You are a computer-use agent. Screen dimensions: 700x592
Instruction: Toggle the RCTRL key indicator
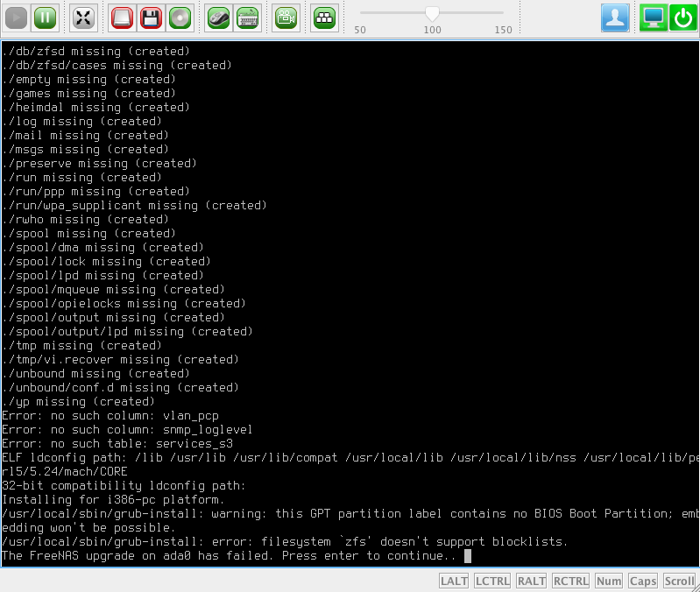click(570, 581)
